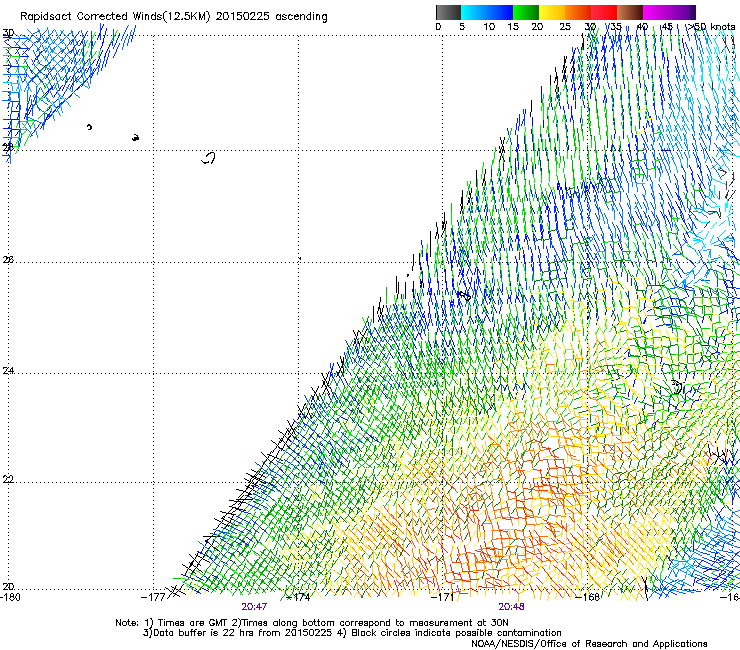Click the orange 25-30 knots legend swatch
Screen dimensions: 740x650
click(x=578, y=12)
